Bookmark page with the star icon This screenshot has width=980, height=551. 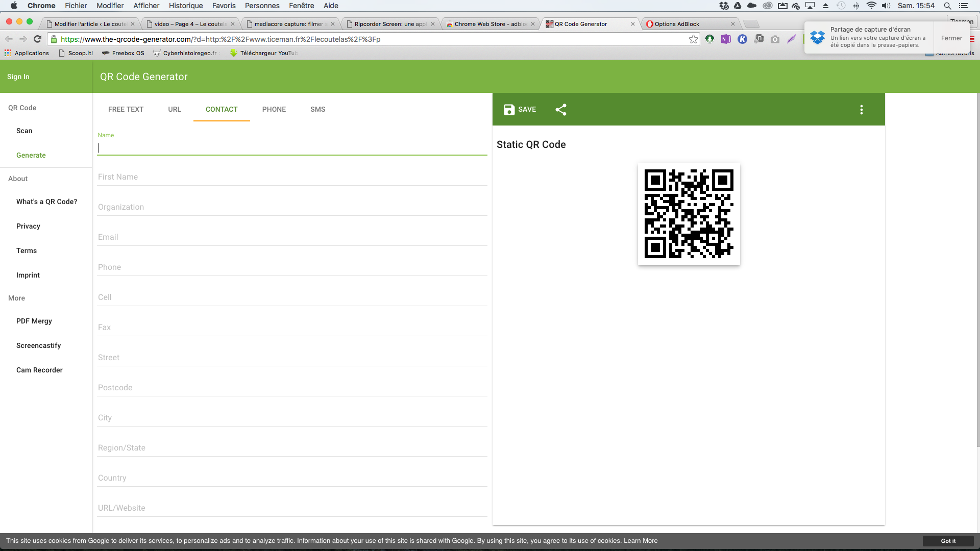693,39
